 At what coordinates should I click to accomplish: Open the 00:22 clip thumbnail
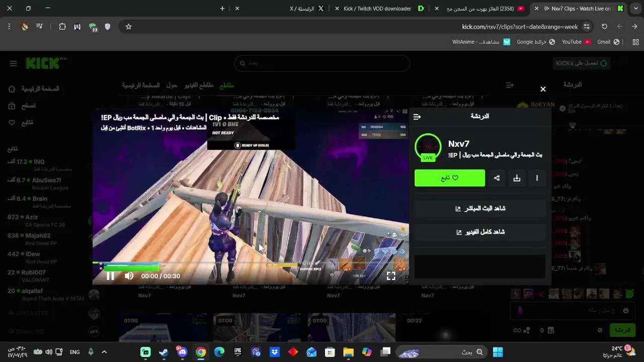pyautogui.click(x=446, y=327)
